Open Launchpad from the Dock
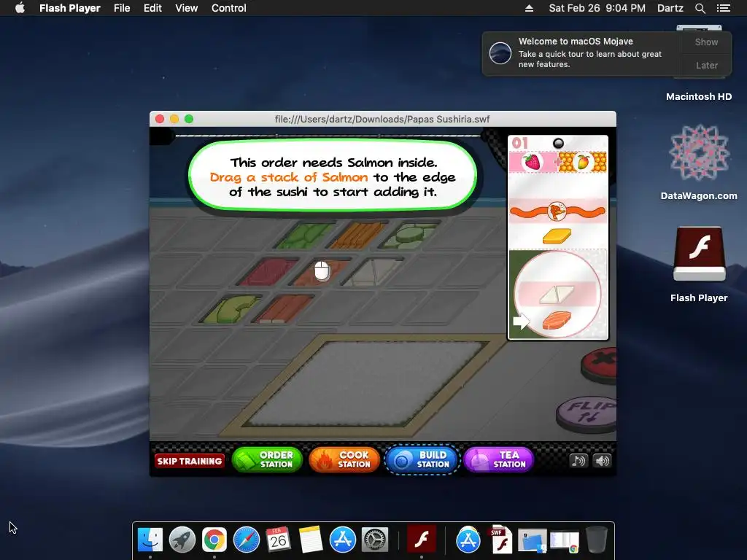The width and height of the screenshot is (747, 560). (x=182, y=540)
